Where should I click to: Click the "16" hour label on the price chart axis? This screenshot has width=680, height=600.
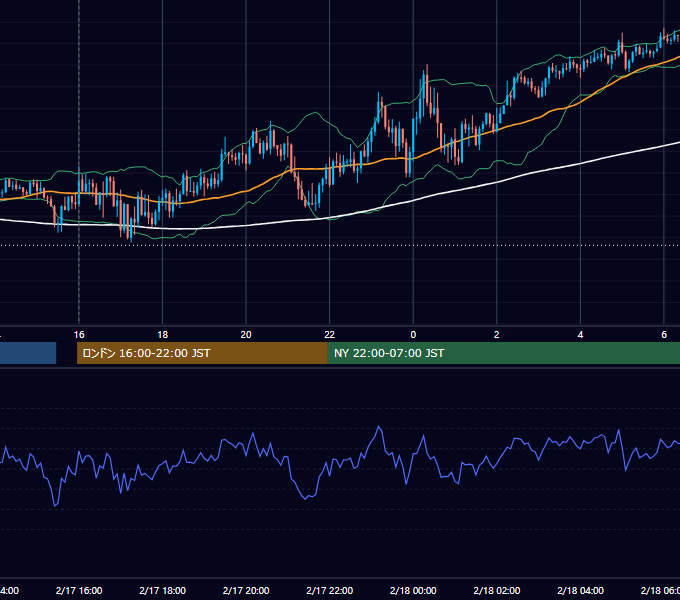(x=79, y=335)
